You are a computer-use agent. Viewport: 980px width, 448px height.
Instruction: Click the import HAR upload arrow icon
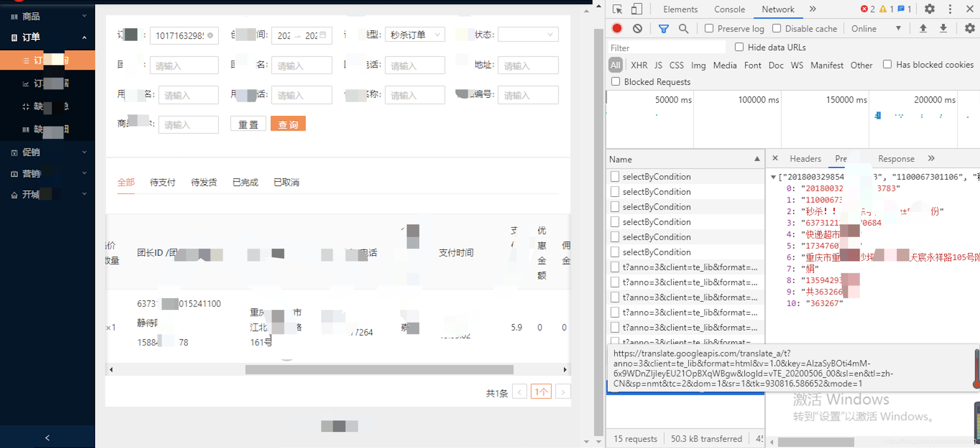(x=923, y=29)
